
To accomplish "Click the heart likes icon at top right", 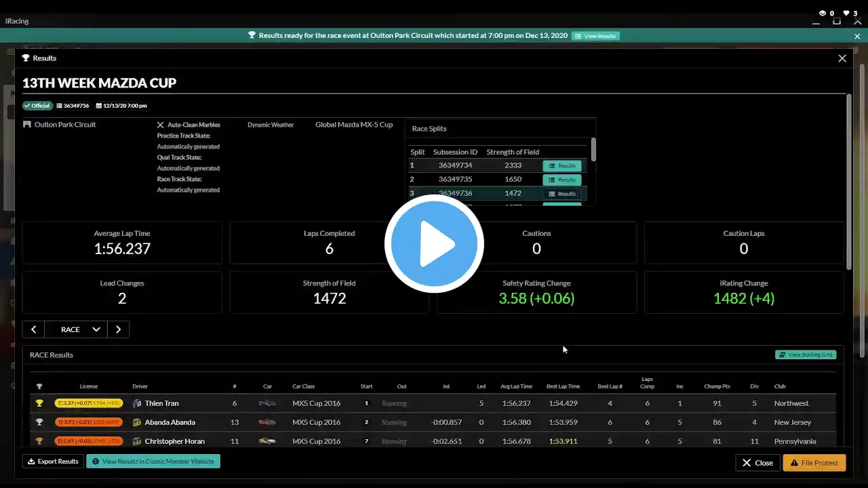I will (x=846, y=13).
